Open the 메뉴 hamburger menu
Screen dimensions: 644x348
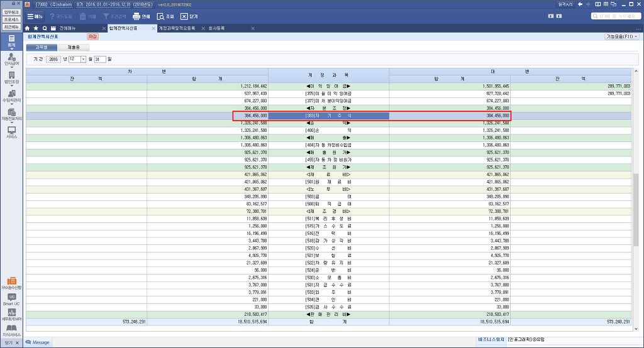35,16
